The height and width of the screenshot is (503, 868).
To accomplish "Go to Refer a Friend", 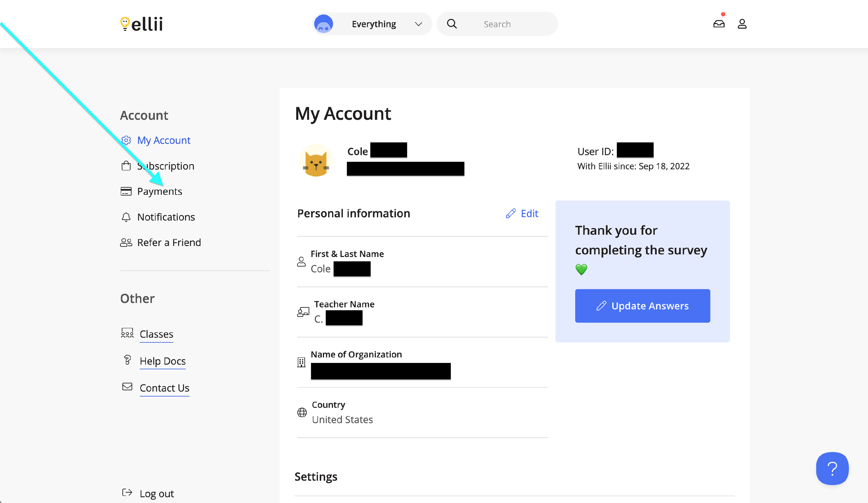I will [x=169, y=243].
